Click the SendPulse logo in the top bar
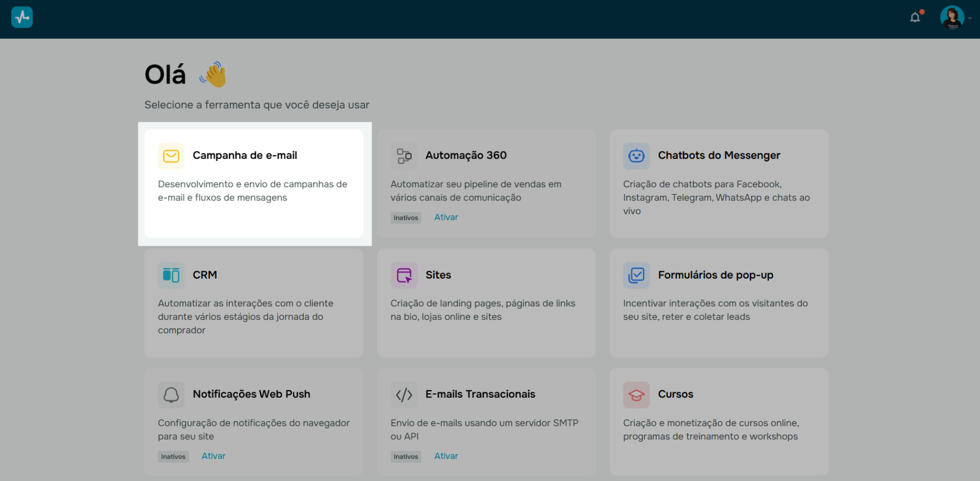The width and height of the screenshot is (980, 481). click(21, 17)
